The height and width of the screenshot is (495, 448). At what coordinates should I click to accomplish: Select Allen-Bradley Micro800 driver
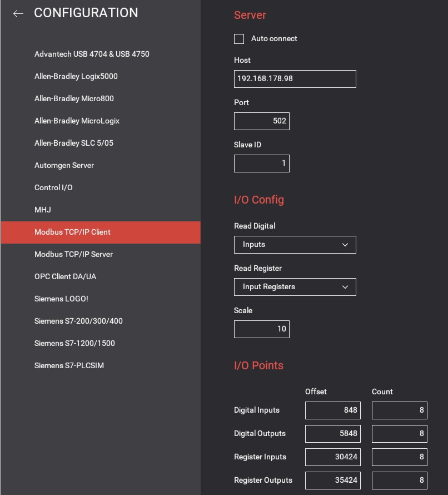click(x=74, y=98)
